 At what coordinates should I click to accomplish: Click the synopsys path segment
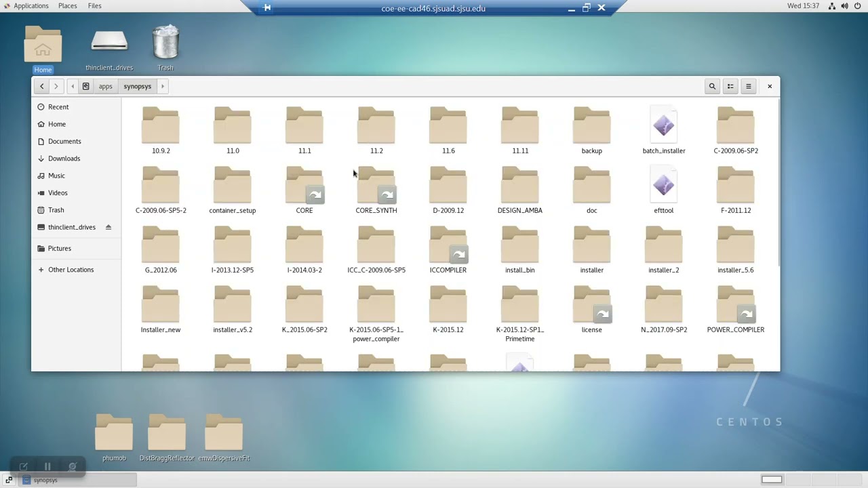click(x=138, y=86)
